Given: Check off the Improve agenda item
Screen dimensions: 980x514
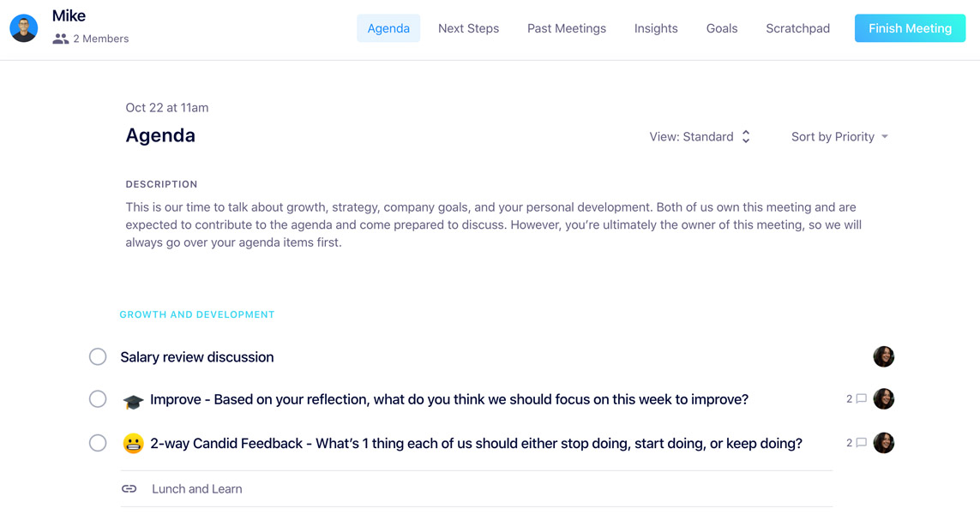Looking at the screenshot, I should coord(98,399).
